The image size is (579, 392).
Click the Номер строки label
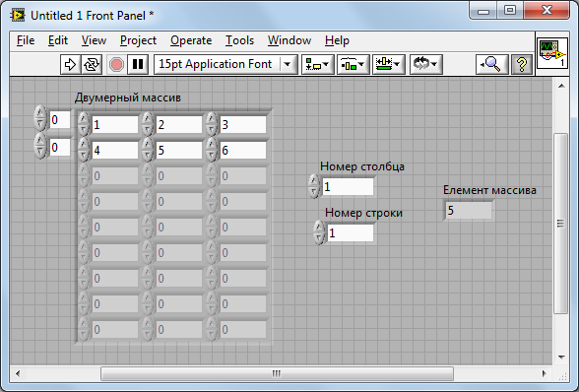[363, 213]
